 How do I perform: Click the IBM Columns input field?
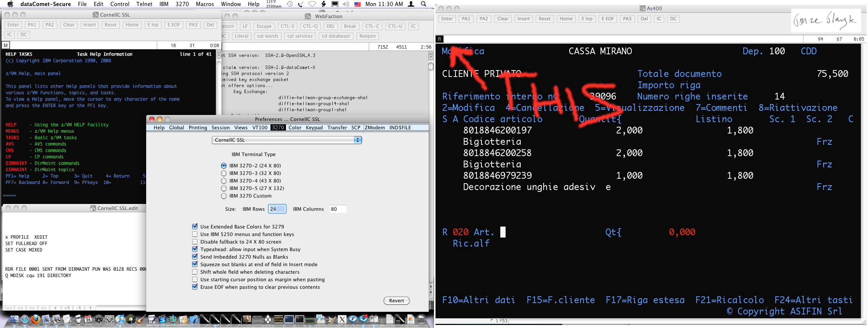pyautogui.click(x=338, y=209)
